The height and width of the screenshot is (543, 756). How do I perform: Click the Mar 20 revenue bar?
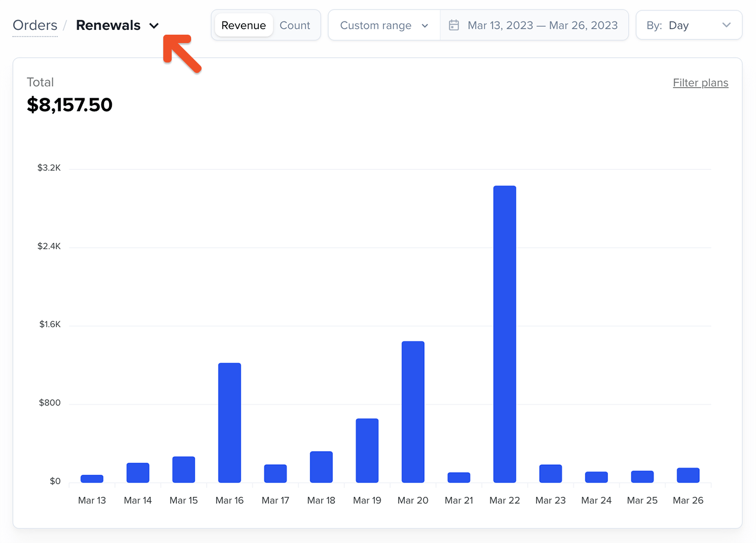(x=413, y=412)
